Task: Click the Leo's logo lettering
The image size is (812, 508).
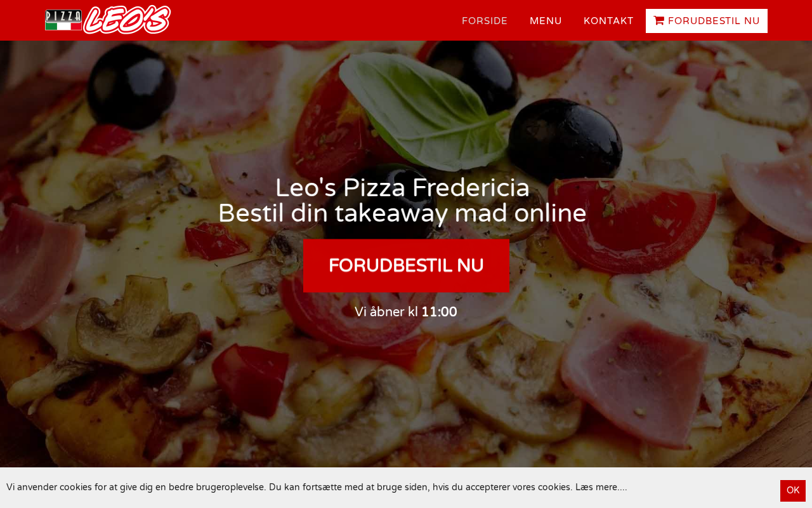Action: pos(127,20)
